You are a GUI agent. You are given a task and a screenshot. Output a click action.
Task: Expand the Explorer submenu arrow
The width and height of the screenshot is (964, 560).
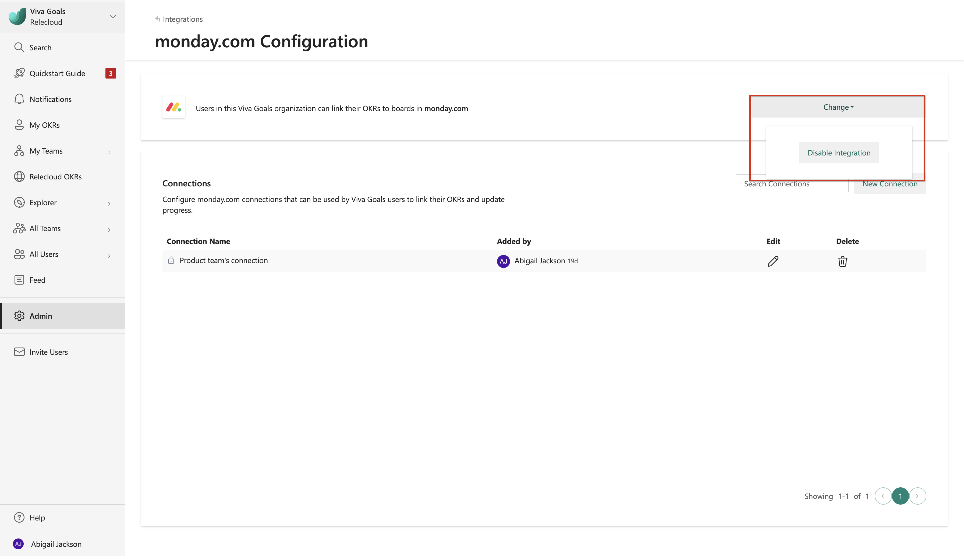pos(109,204)
